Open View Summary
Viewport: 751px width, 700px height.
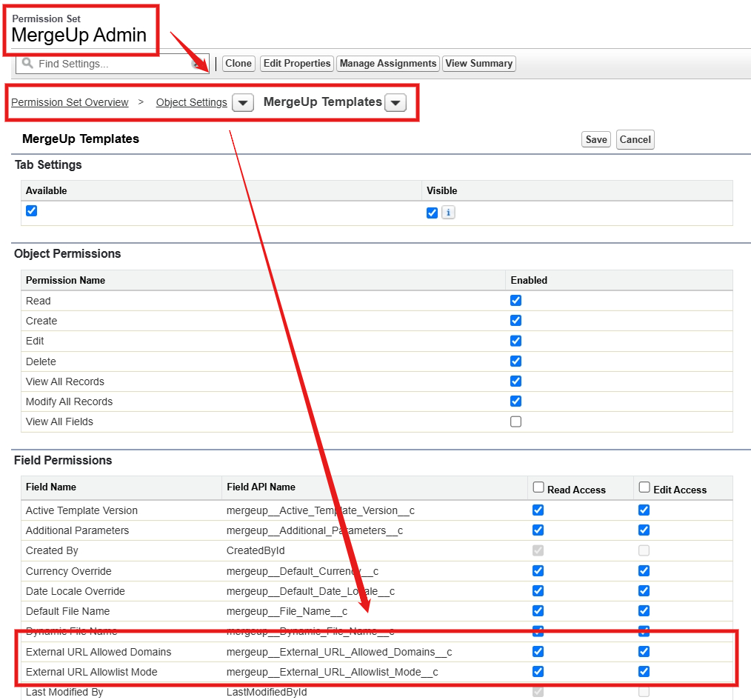(x=479, y=63)
